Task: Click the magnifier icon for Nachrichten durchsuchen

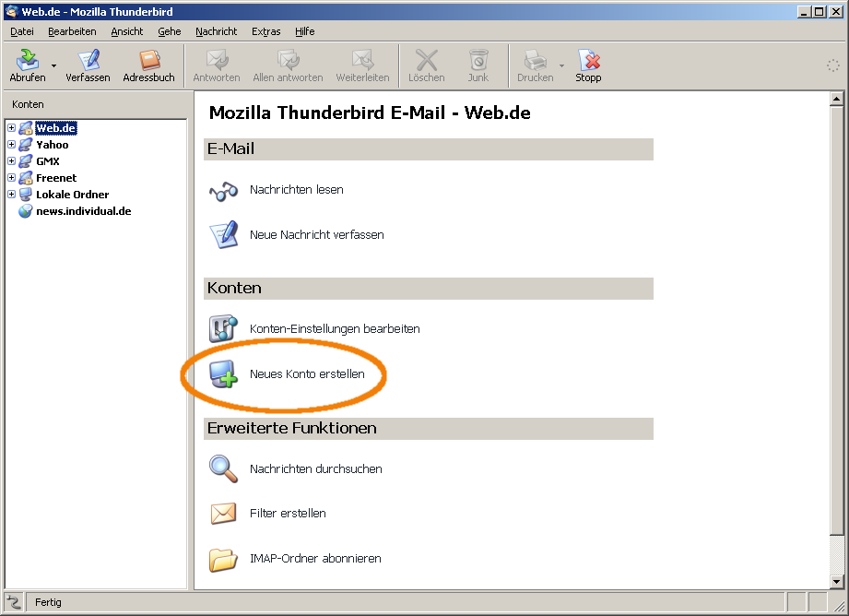Action: [x=224, y=469]
